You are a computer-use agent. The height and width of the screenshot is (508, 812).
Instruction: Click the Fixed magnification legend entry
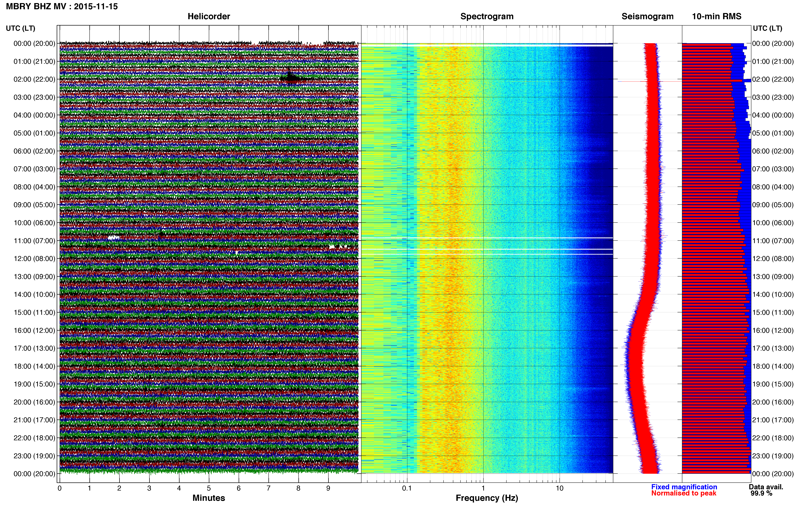pos(684,487)
